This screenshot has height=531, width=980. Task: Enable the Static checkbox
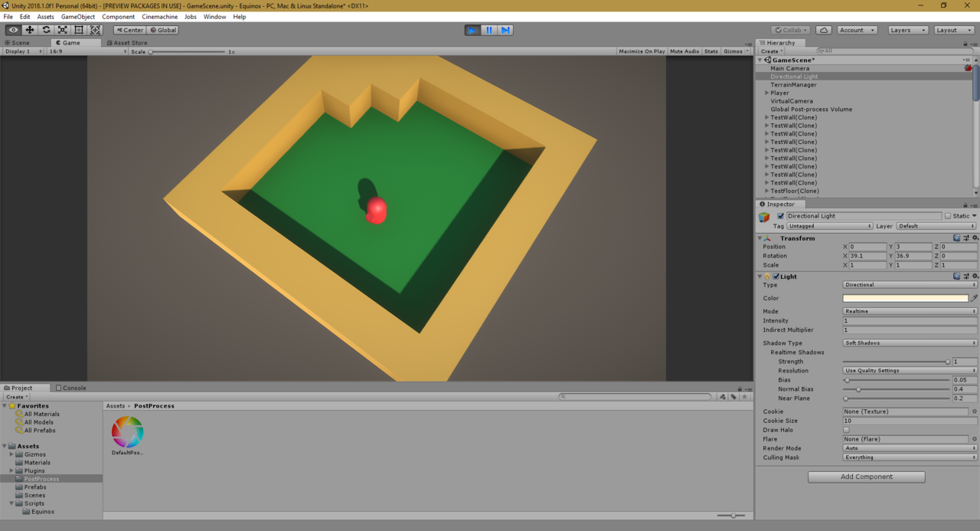(x=948, y=216)
